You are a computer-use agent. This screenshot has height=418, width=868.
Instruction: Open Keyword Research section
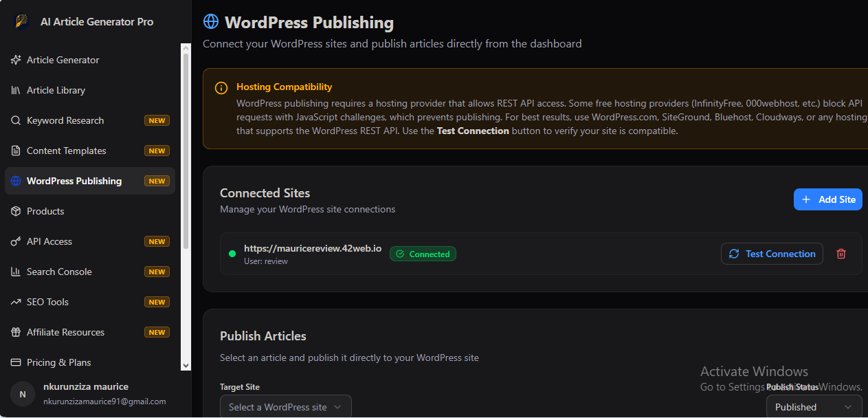90,120
